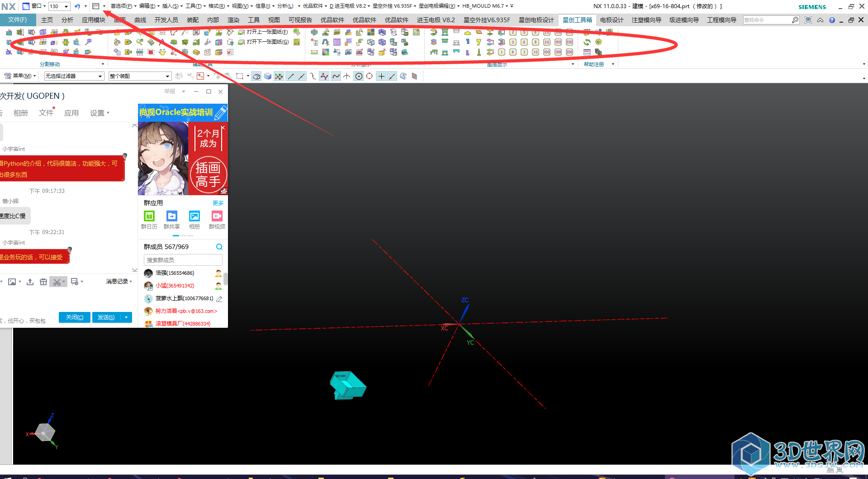
Task: Open the 设置 dropdown in chat window
Action: point(100,113)
